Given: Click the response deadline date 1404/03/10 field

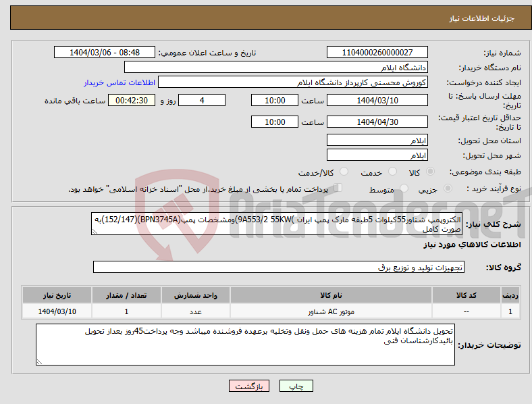Looking at the screenshot, I should pos(377,100).
